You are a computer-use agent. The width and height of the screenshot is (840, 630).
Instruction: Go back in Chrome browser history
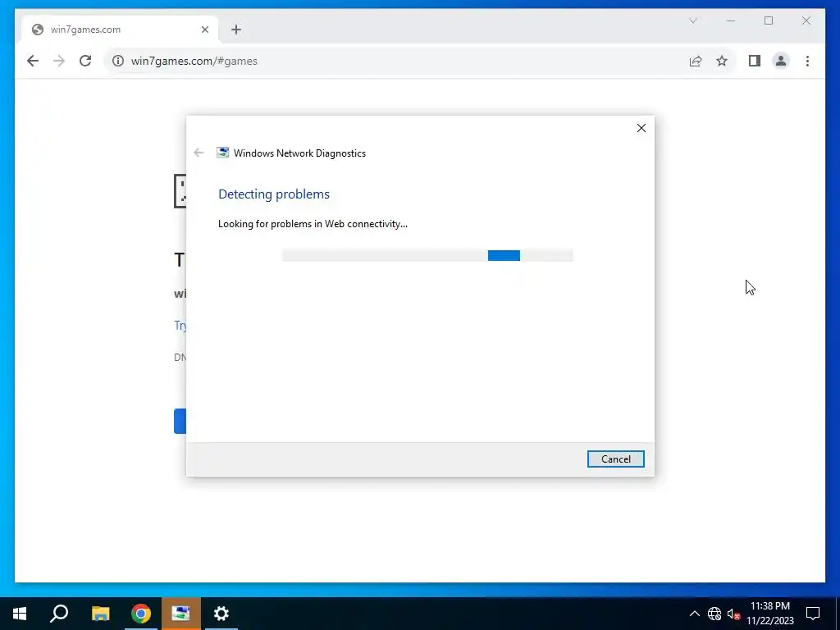33,61
